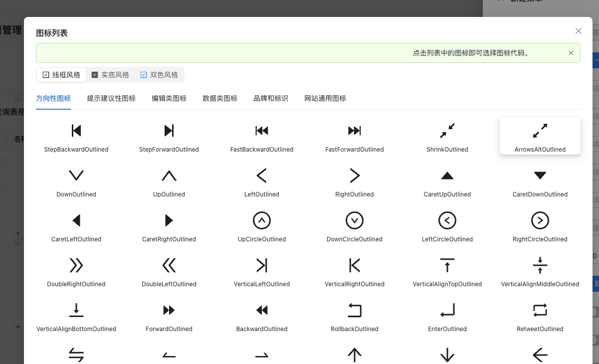The image size is (599, 364).
Task: Select the StepBackwardOutlined icon
Action: (x=76, y=136)
